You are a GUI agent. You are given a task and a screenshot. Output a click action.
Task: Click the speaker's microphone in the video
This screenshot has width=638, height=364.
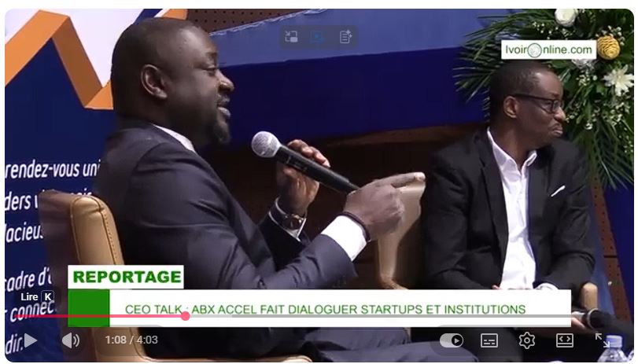click(x=303, y=162)
